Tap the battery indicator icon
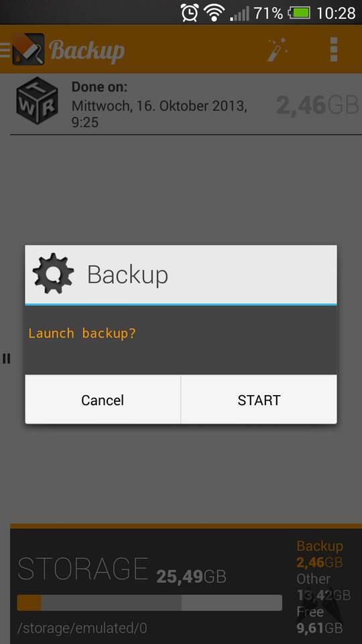The image size is (362, 644). [299, 13]
